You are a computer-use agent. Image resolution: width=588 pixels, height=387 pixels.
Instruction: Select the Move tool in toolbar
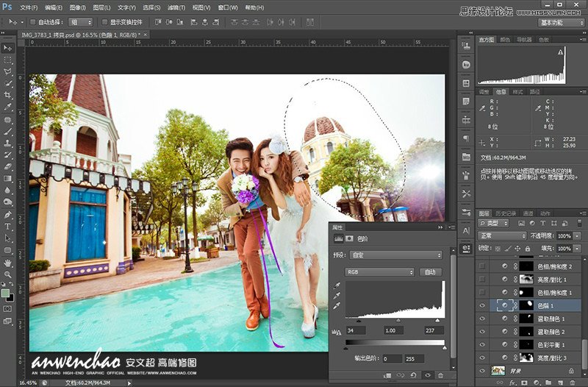coord(8,48)
